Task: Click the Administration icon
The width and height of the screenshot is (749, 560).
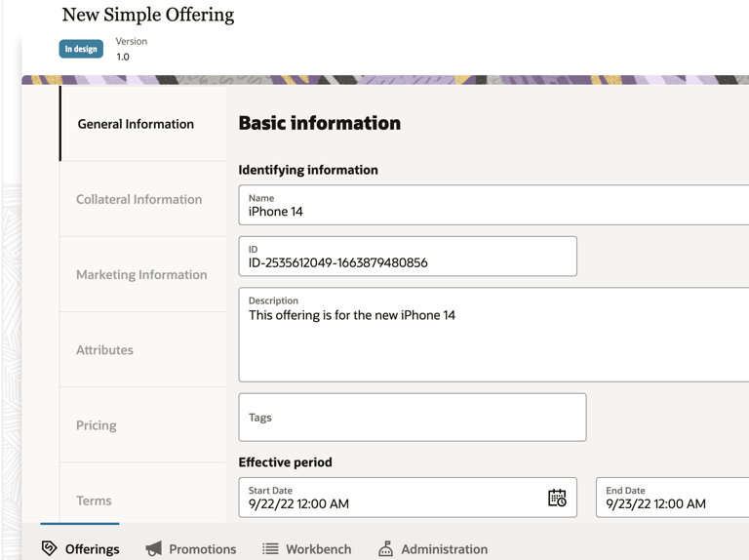Action: (x=386, y=549)
